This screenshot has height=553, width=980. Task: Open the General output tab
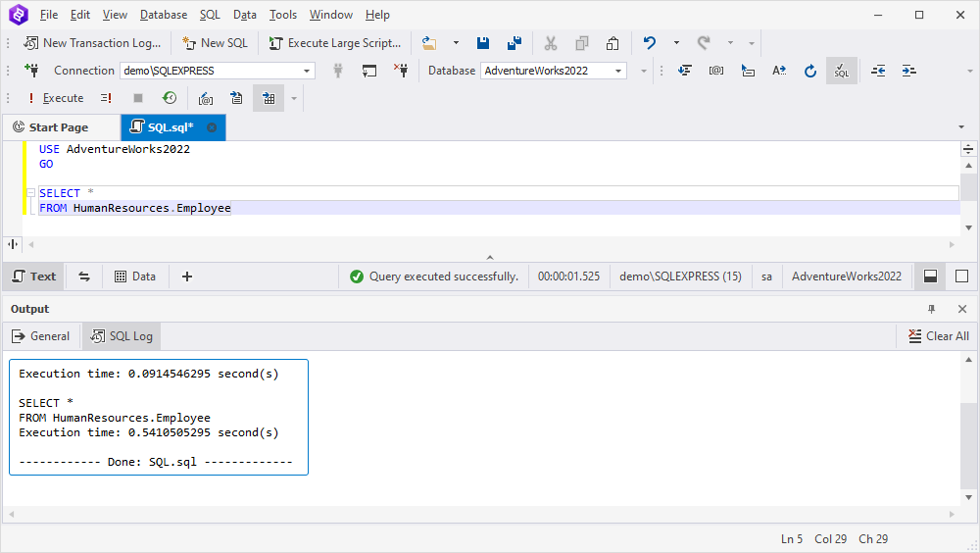coord(41,336)
